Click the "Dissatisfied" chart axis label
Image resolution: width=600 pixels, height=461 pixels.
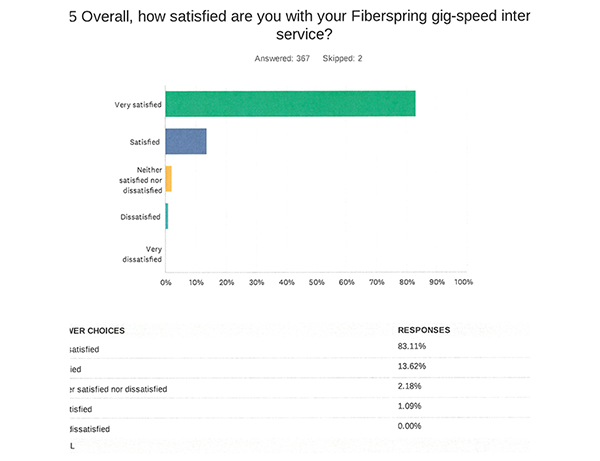point(140,215)
